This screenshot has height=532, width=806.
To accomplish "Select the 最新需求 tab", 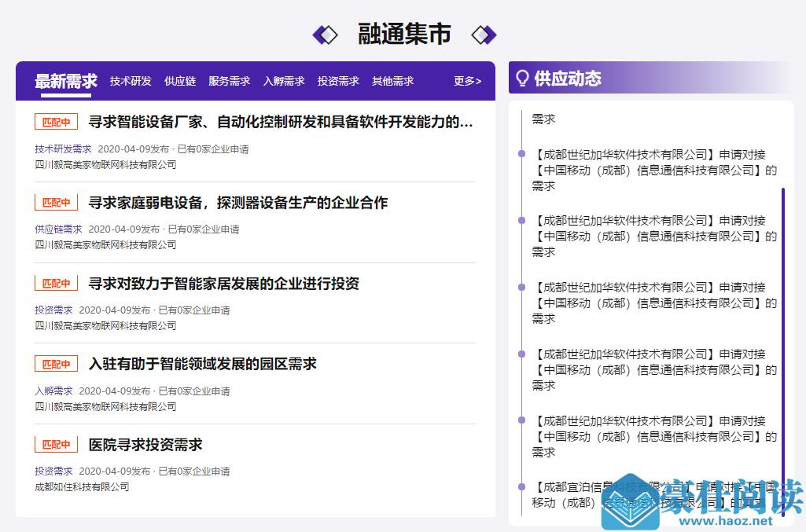I will [66, 81].
